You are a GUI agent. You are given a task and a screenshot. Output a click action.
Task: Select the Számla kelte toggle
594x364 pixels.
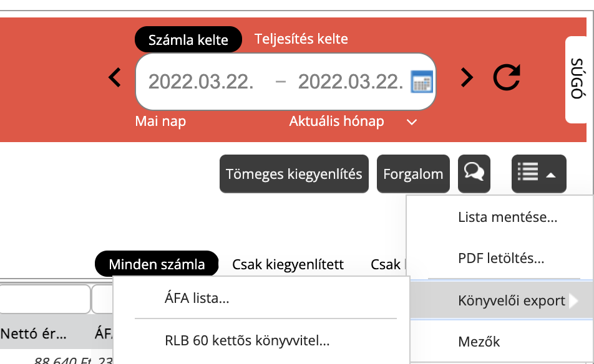[188, 41]
